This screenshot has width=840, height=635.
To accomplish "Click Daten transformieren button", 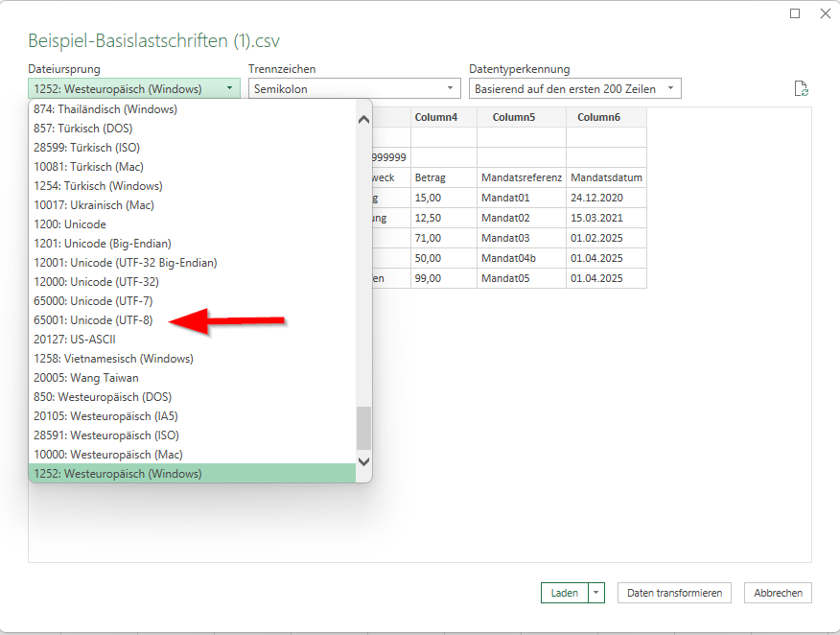I will [x=674, y=593].
